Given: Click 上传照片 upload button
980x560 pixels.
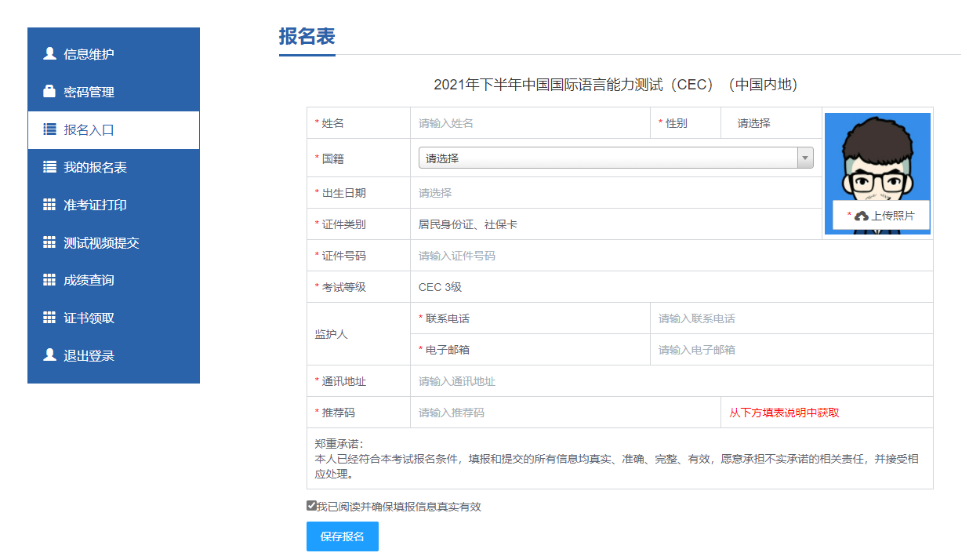Looking at the screenshot, I should point(881,216).
